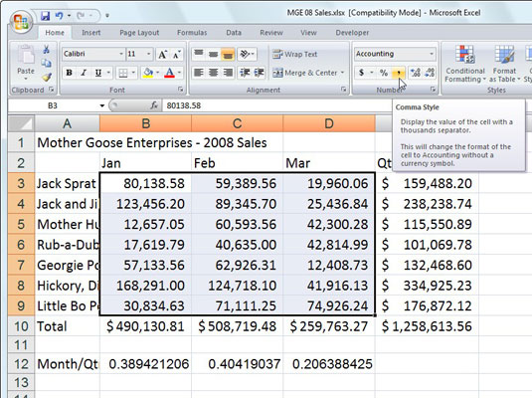Click the Redo icon in the Quick Access toolbar
This screenshot has height=398, width=532.
tap(81, 16)
